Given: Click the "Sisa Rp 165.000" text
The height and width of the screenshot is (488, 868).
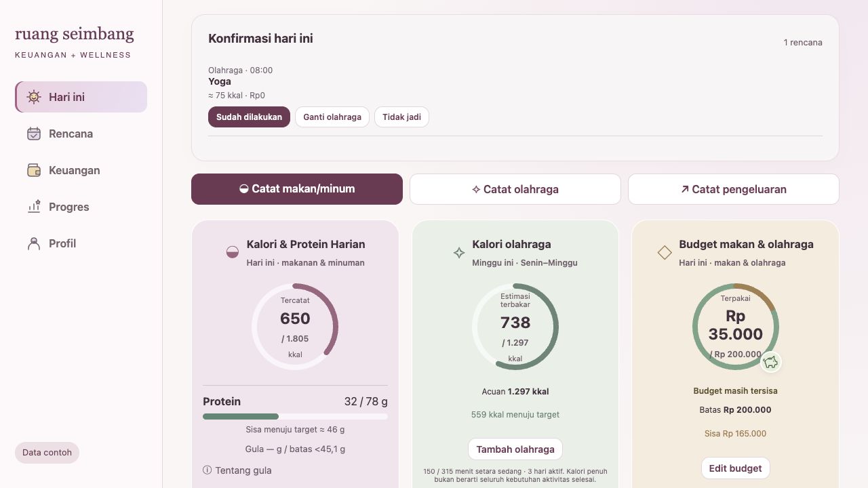Looking at the screenshot, I should [736, 434].
